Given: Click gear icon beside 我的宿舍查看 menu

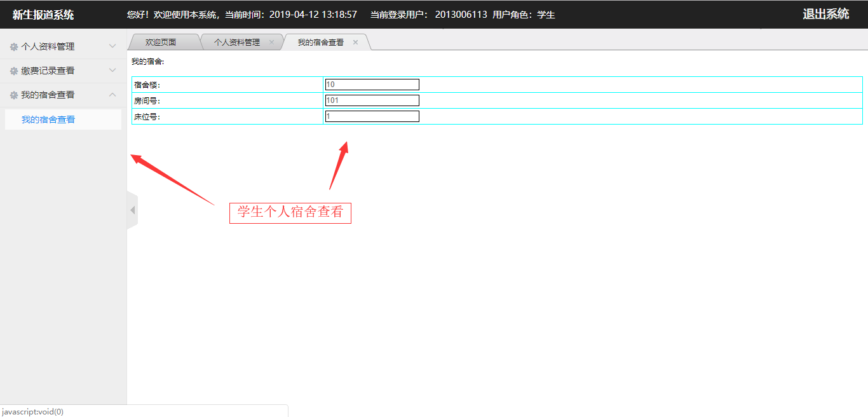Looking at the screenshot, I should point(14,95).
